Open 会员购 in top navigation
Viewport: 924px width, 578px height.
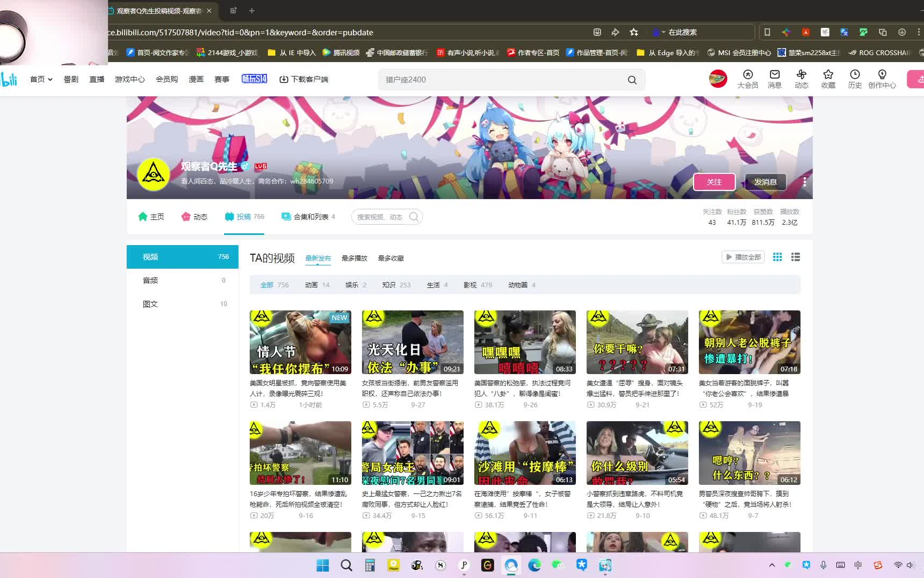point(167,79)
